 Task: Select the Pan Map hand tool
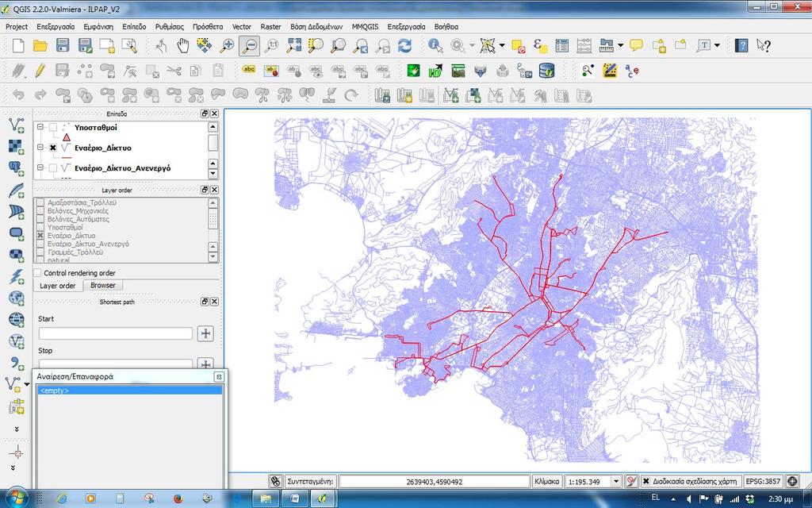(x=183, y=45)
